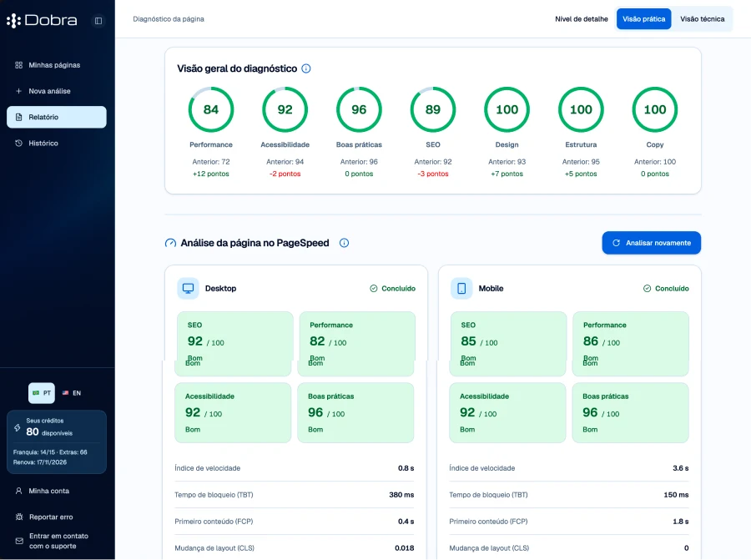Click the Boas práticas 96 score ring
The height and width of the screenshot is (560, 751).
point(359,109)
